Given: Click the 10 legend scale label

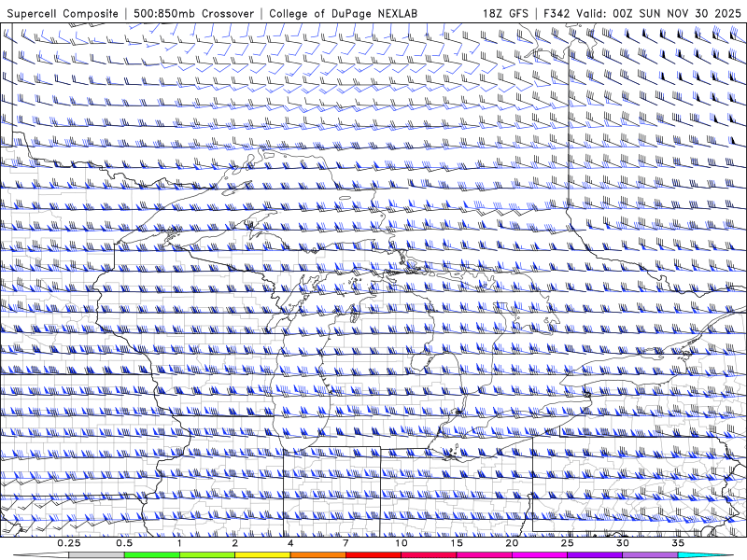Looking at the screenshot, I should point(402,543).
